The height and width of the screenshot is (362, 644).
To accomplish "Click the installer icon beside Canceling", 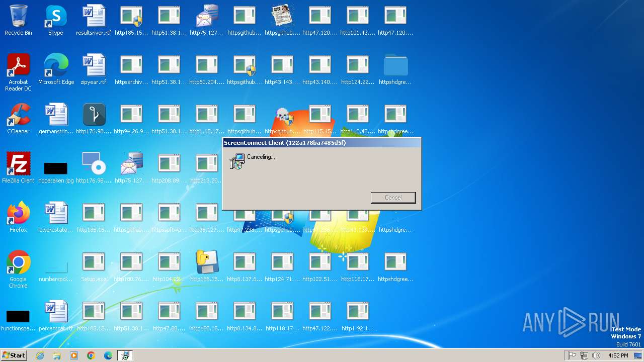I will click(237, 161).
